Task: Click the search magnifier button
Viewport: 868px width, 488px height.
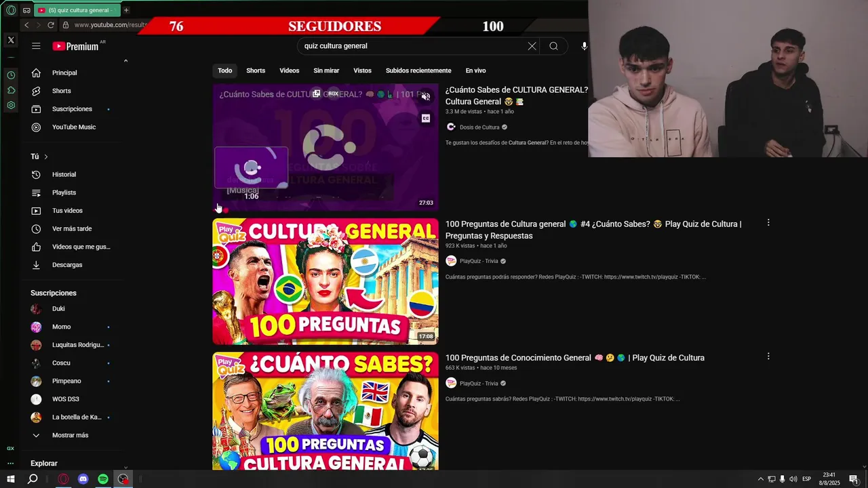Action: click(553, 46)
